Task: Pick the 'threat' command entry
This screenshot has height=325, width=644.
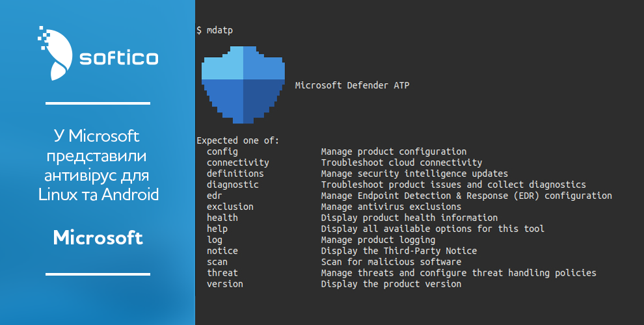Action: click(x=222, y=273)
